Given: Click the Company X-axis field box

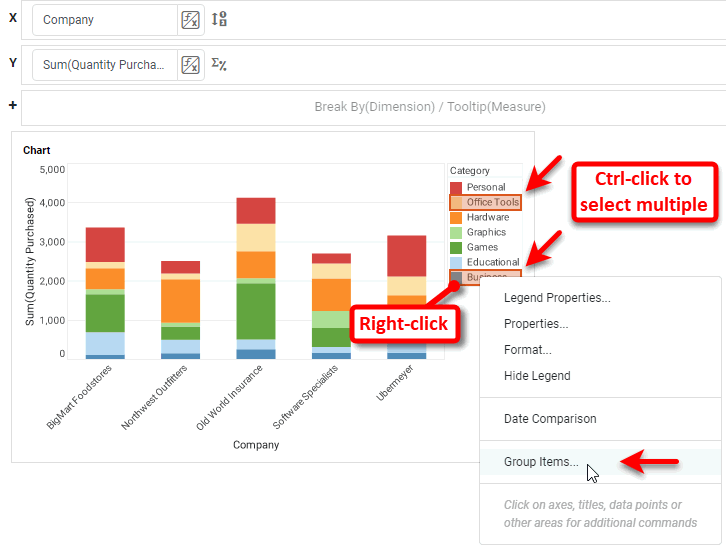Looking at the screenshot, I should [x=105, y=20].
